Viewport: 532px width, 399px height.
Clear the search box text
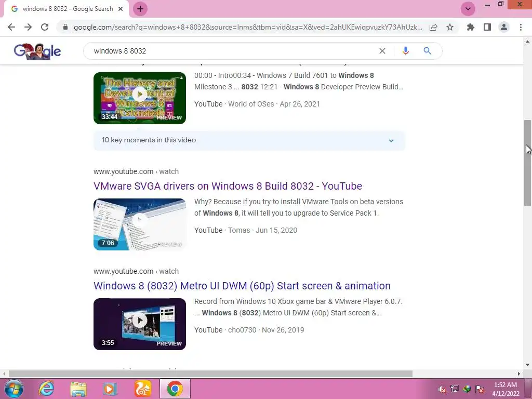pos(382,51)
